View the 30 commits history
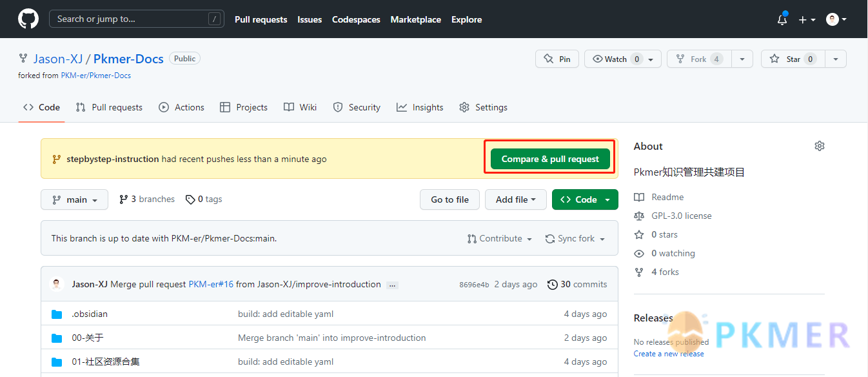 [x=577, y=284]
